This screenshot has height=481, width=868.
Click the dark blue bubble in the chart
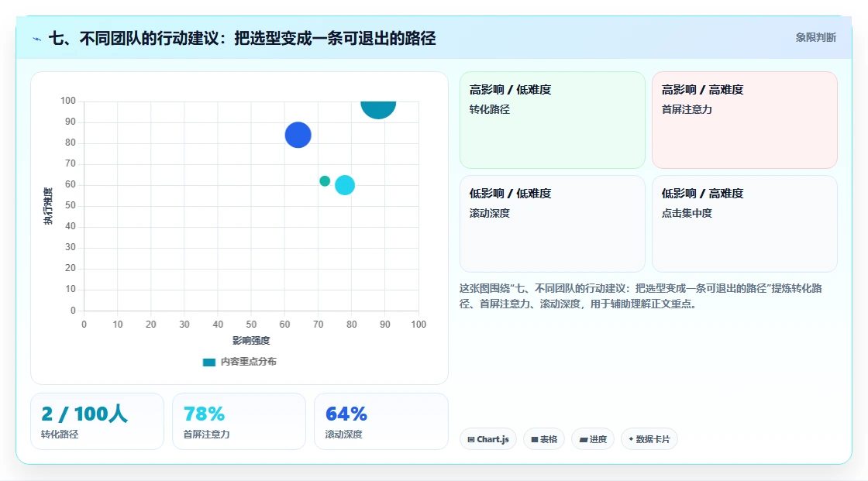tap(298, 135)
